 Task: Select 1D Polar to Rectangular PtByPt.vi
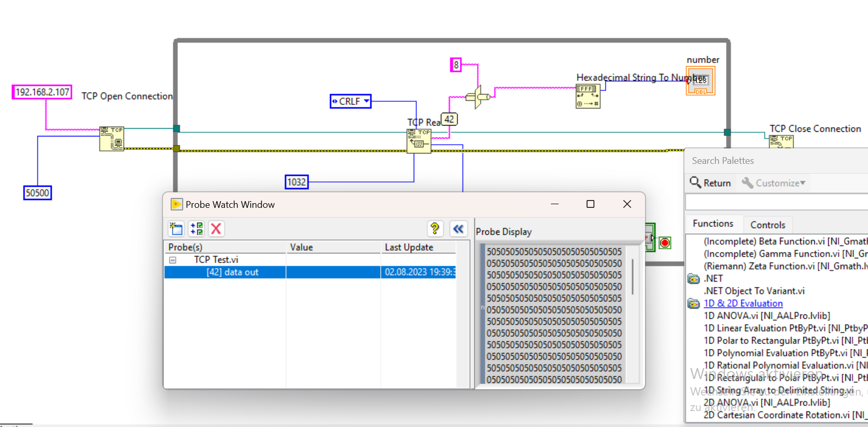(x=785, y=341)
